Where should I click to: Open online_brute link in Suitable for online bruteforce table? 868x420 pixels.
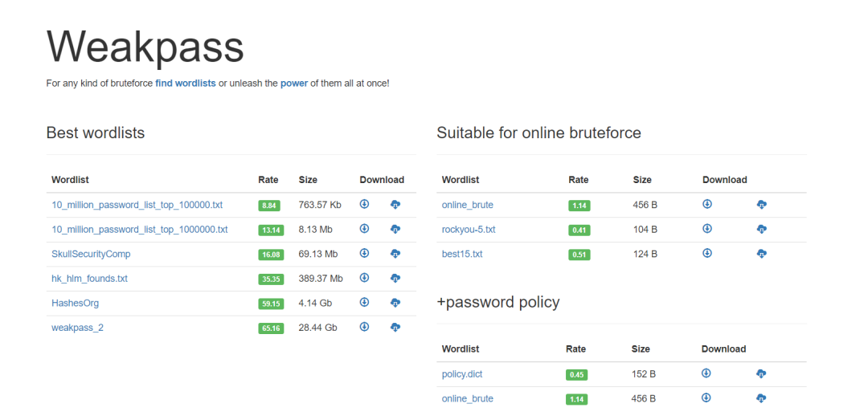tap(467, 205)
